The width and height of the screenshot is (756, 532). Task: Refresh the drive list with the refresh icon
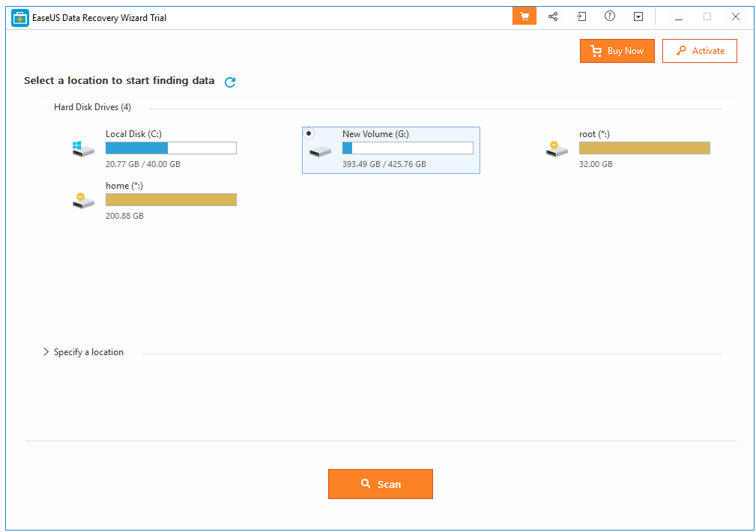coord(230,82)
